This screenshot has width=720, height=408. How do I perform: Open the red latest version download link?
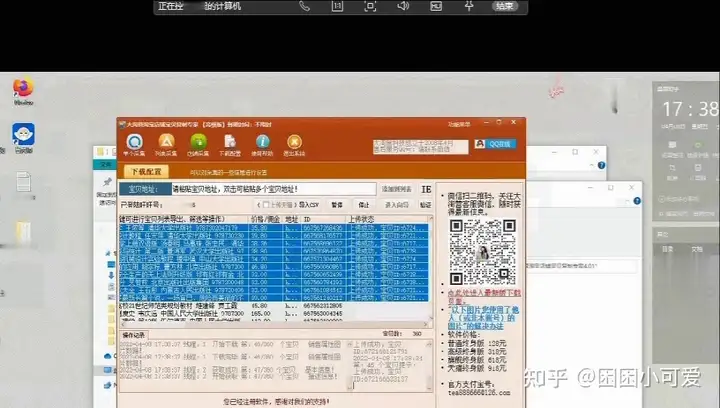pos(484,296)
